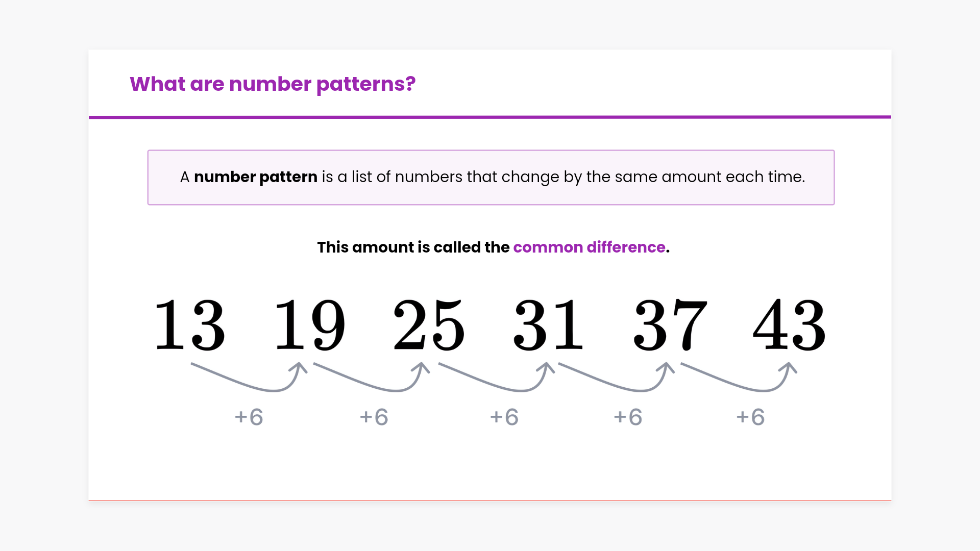The image size is (980, 551).
Task: Select the +6 label between 25 and 31
Action: [x=504, y=417]
